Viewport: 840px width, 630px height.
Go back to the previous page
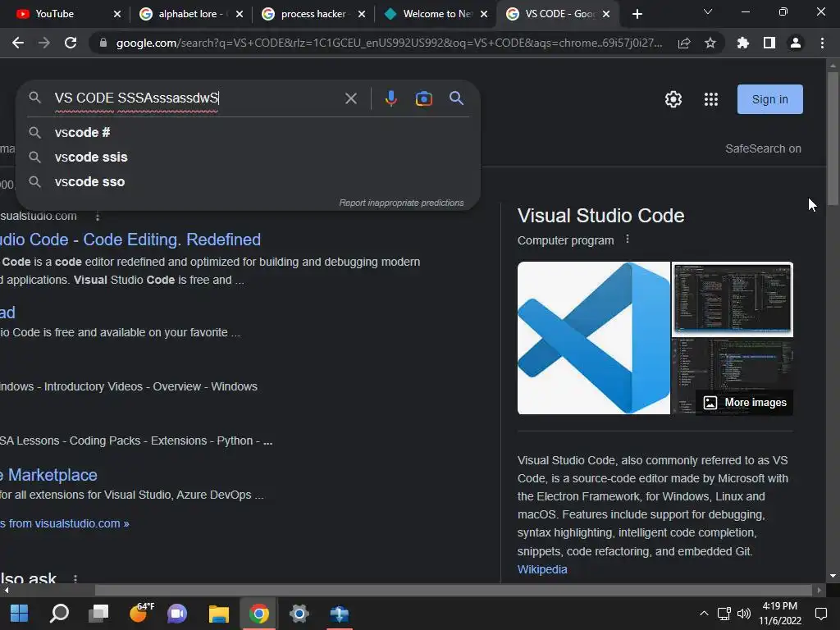point(18,43)
